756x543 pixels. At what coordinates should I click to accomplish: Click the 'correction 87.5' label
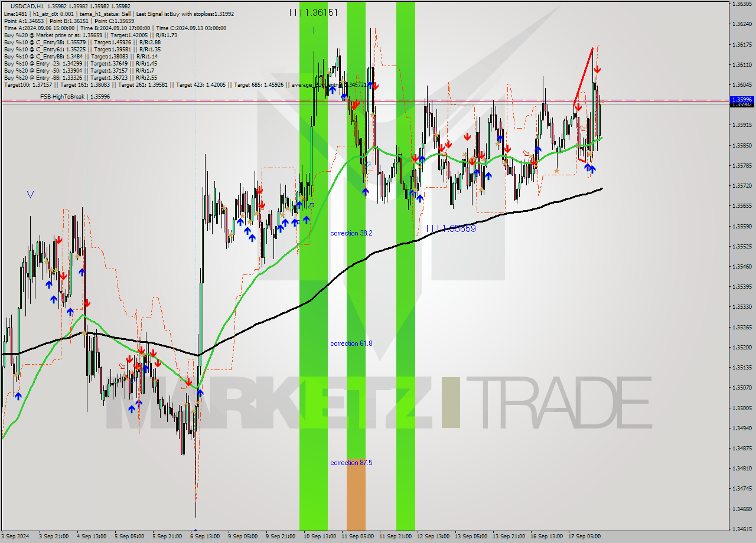pyautogui.click(x=351, y=463)
